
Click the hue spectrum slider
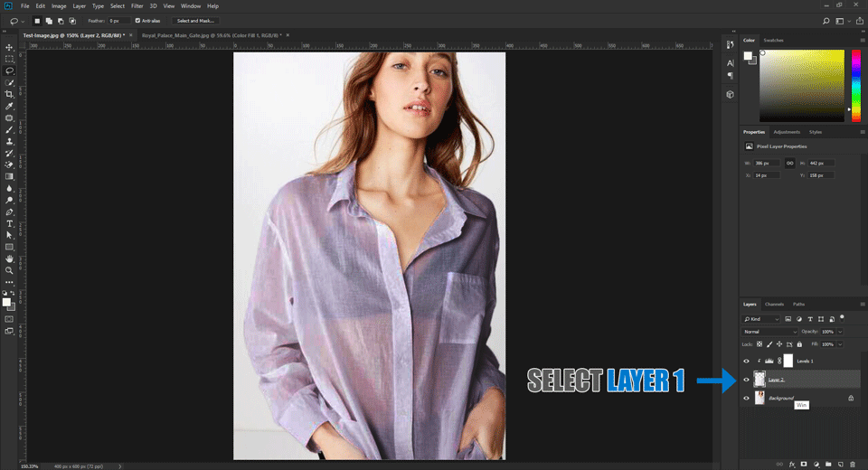click(x=856, y=85)
